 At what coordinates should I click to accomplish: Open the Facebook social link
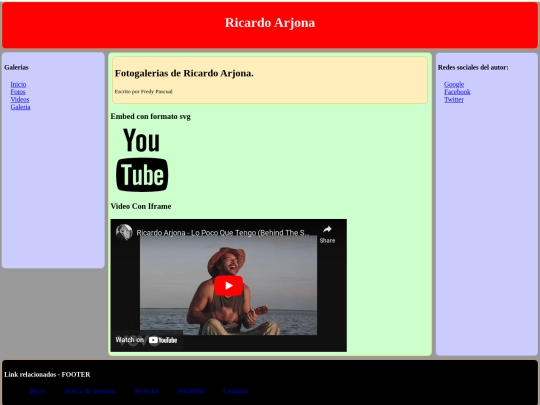pyautogui.click(x=457, y=92)
